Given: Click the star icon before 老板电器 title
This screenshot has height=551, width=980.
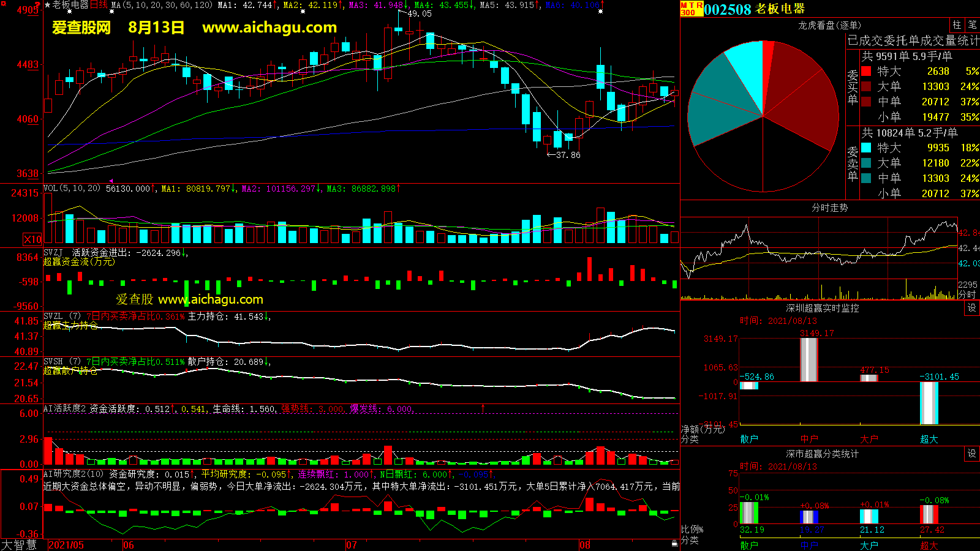Looking at the screenshot, I should [x=47, y=5].
